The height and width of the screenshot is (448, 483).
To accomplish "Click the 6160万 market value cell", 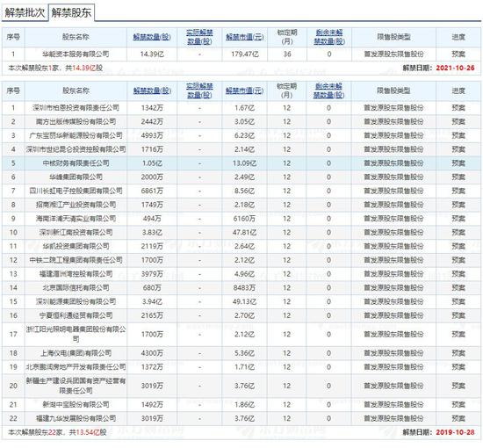I will click(245, 219).
